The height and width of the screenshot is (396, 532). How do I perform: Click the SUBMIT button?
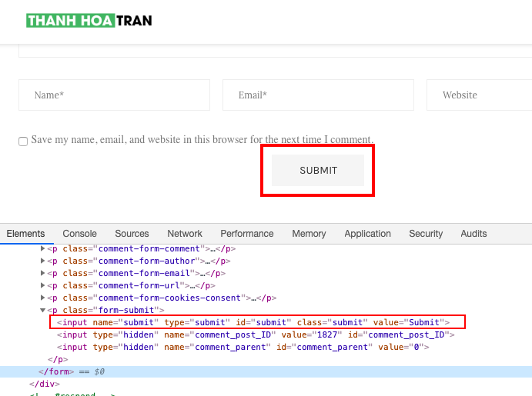click(318, 171)
